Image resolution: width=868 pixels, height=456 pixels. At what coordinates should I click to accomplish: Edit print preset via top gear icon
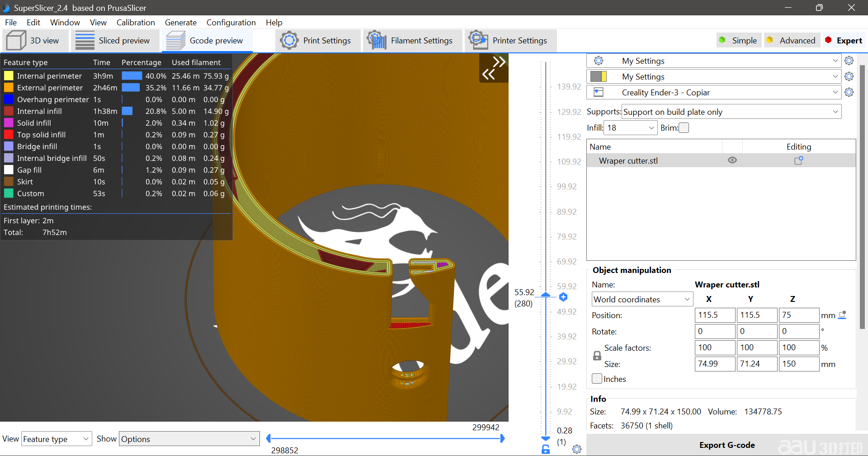(849, 61)
